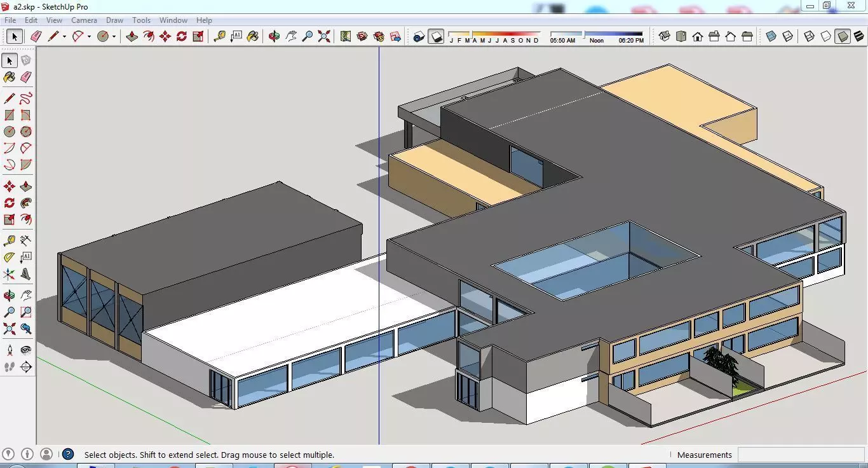Pick the Freehand drawing tool
The image size is (868, 468).
[x=25, y=99]
